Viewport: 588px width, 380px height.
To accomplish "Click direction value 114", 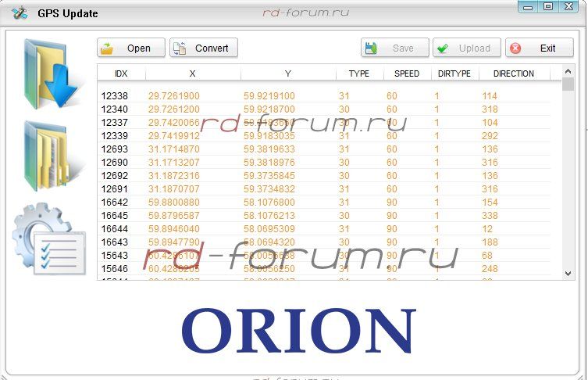I will pos(490,95).
